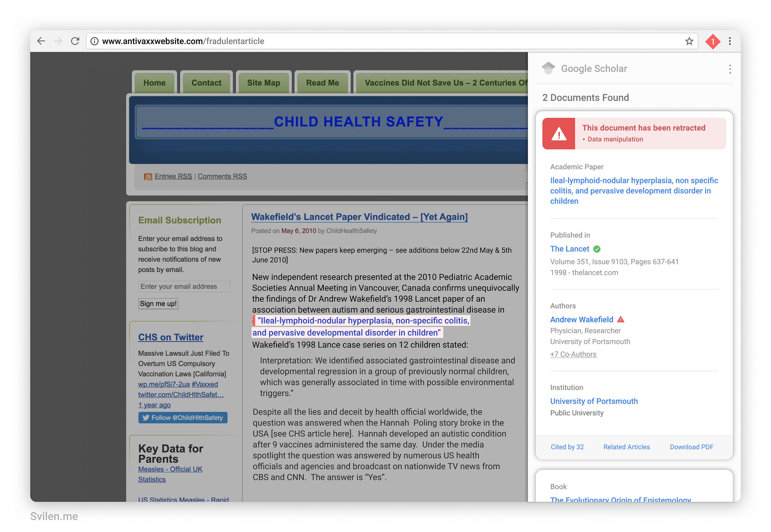Bookmark page with the star icon
Viewport: 771px width, 532px height.
(x=689, y=41)
